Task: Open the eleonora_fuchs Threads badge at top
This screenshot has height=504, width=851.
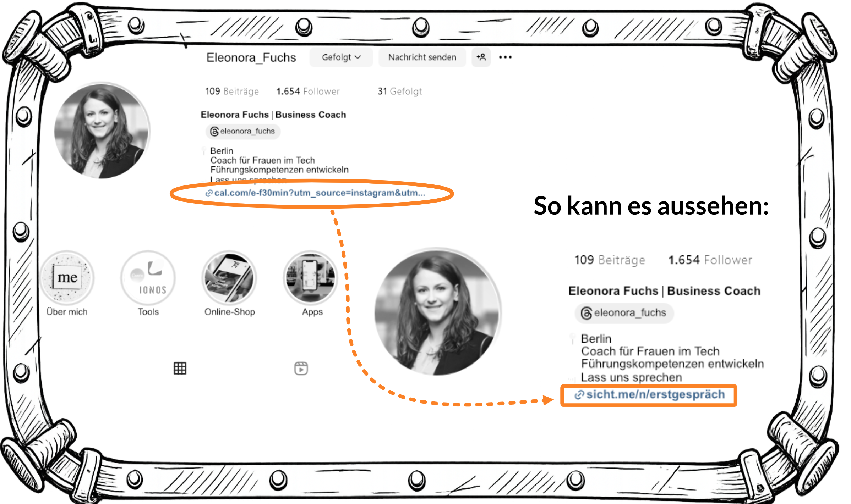Action: (x=243, y=132)
